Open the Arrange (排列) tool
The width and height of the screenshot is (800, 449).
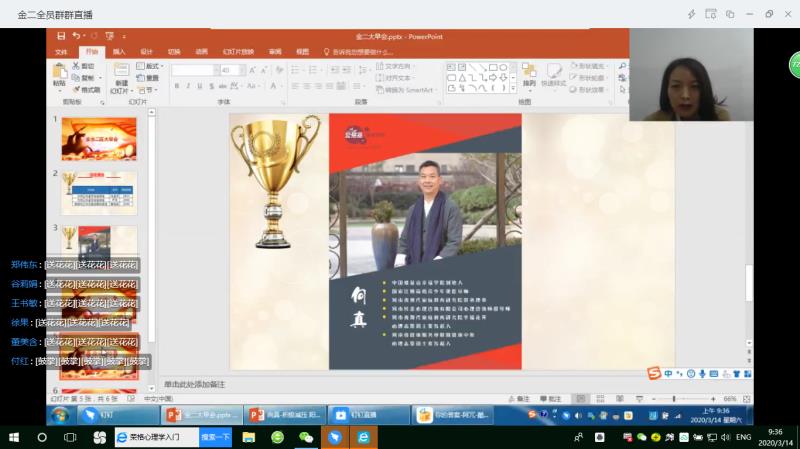[x=529, y=73]
